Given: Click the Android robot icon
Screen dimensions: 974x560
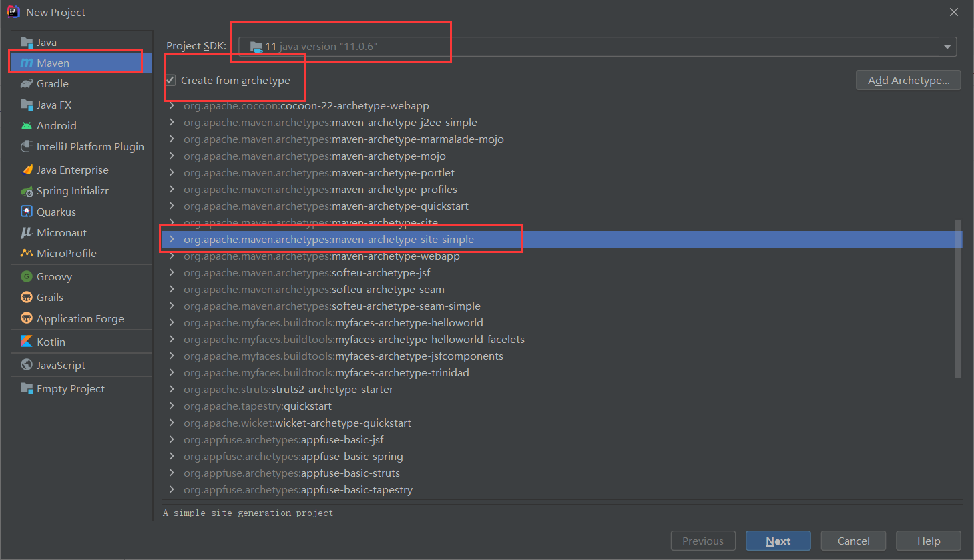Looking at the screenshot, I should 27,125.
